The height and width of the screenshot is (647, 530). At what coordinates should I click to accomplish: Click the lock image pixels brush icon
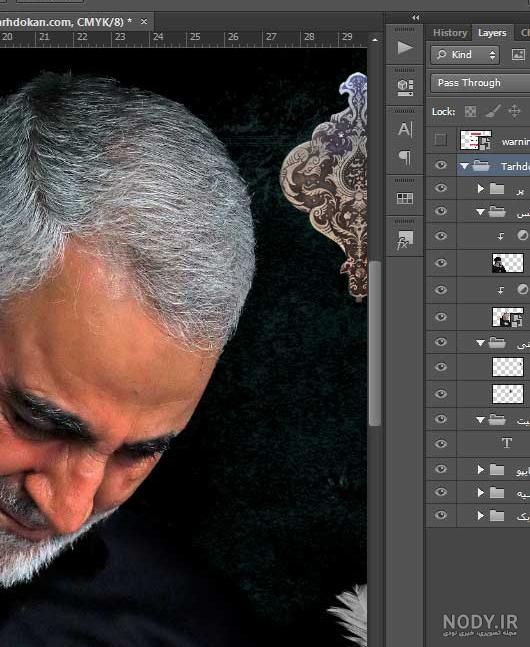click(x=492, y=111)
